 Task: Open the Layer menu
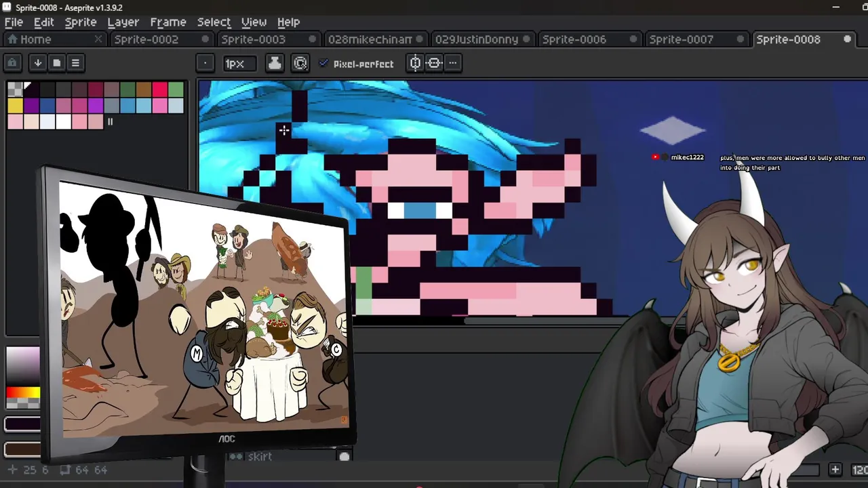tap(123, 22)
